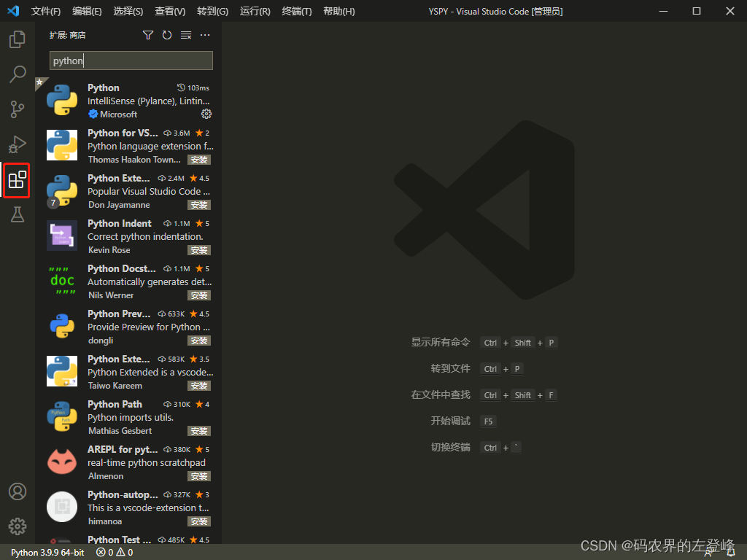This screenshot has height=560, width=747.
Task: Open the Accounts icon in activity bar
Action: (x=18, y=491)
